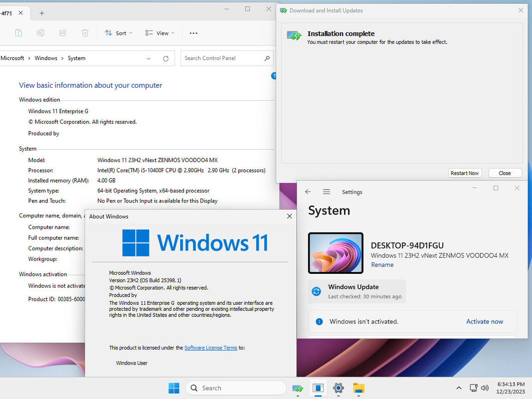Minimize the Settings window
This screenshot has height=399, width=532.
click(x=475, y=188)
